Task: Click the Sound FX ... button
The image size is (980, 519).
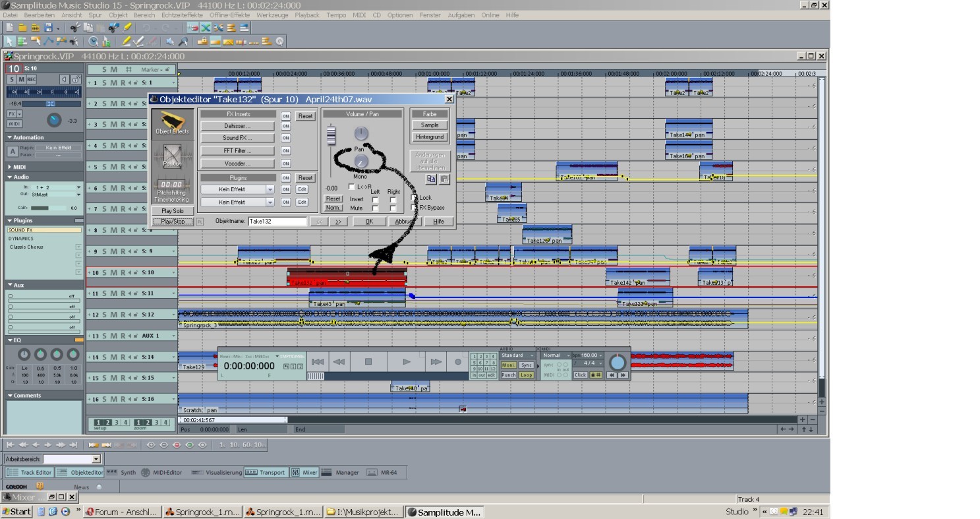Action: click(237, 138)
